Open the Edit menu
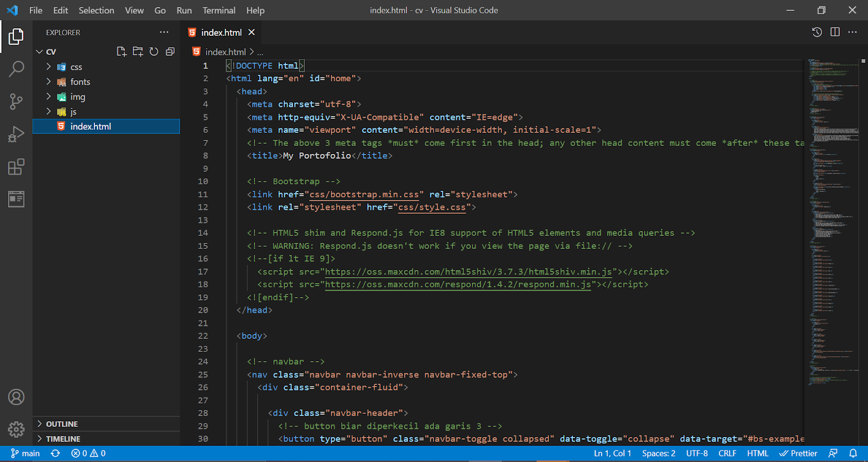 (61, 10)
